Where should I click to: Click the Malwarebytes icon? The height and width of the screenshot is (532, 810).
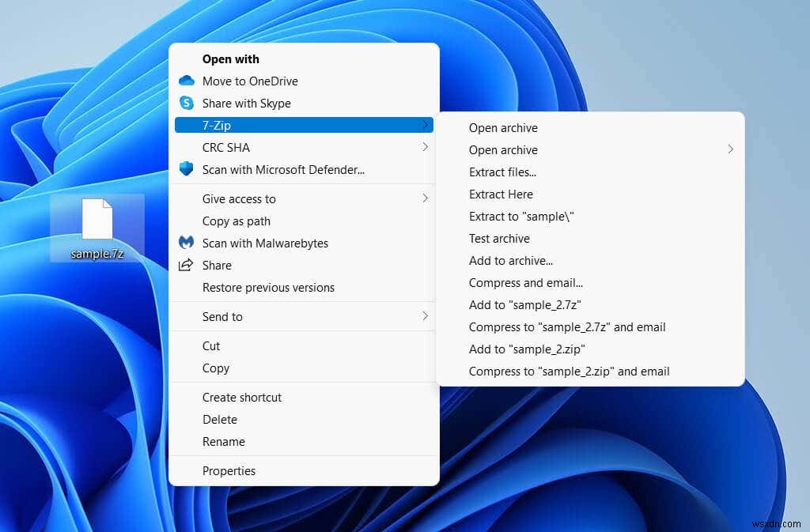click(187, 243)
